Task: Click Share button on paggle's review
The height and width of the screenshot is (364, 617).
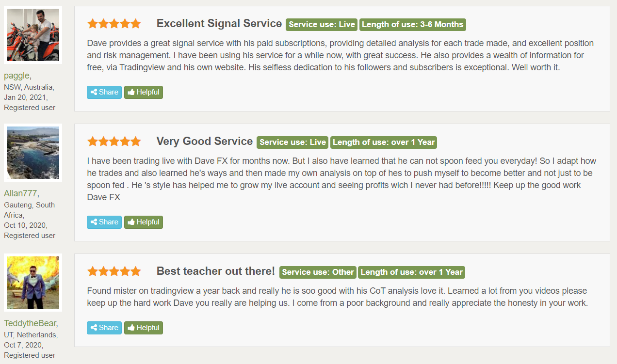Action: pyautogui.click(x=104, y=92)
